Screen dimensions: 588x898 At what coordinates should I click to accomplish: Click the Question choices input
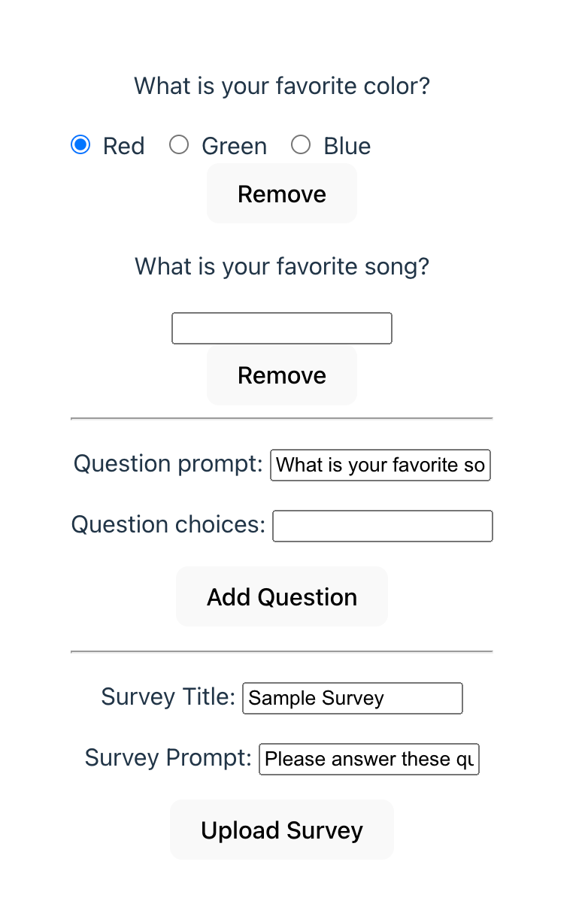[x=382, y=526]
